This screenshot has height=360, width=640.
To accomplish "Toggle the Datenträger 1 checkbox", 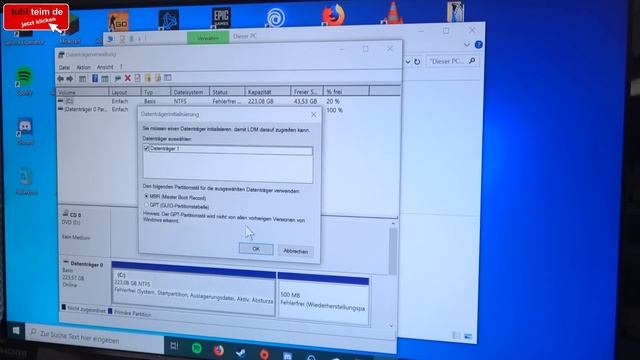I will pyautogui.click(x=146, y=149).
